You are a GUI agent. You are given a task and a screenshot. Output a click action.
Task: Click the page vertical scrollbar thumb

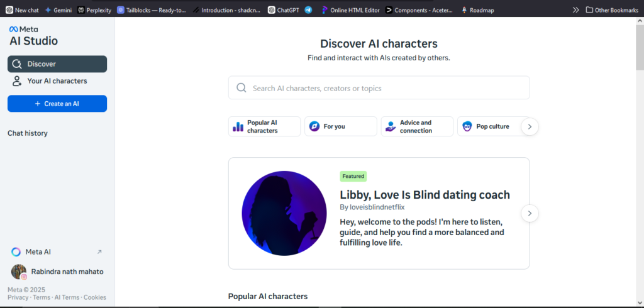[640, 48]
